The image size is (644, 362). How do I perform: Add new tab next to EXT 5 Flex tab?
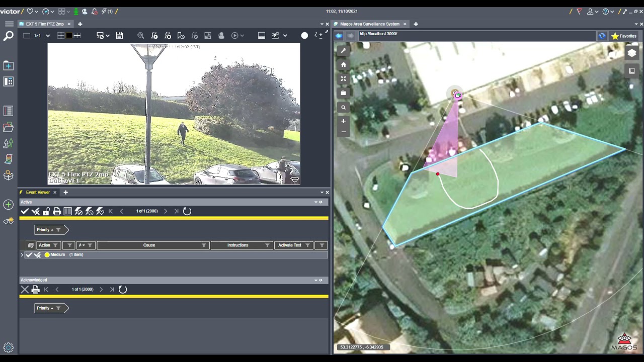point(80,24)
